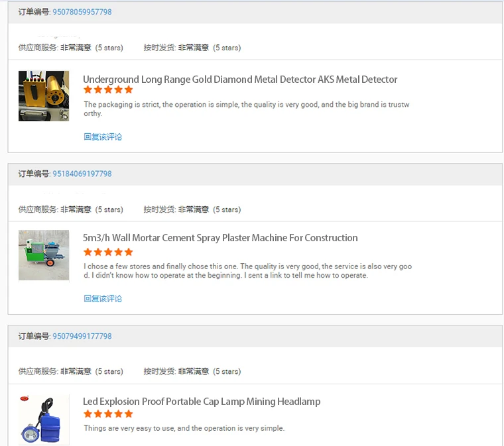This screenshot has height=446, width=504.
Task: Click the plaster spray machine thumbnail
Action: 44,255
